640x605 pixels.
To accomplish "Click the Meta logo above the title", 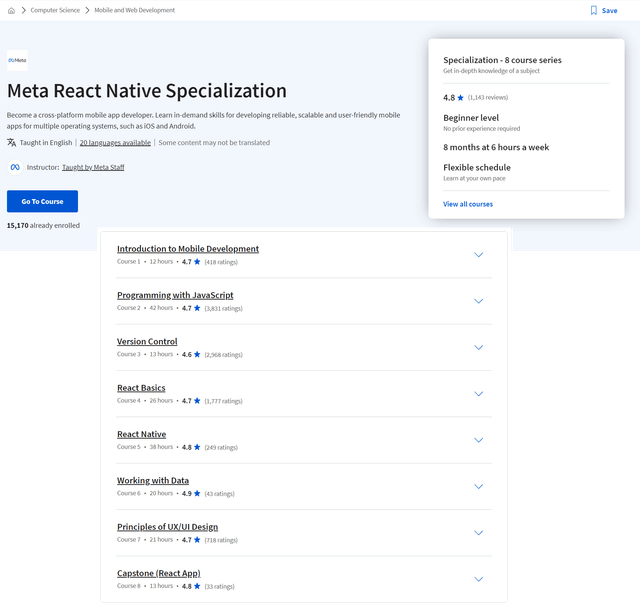I will click(17, 60).
